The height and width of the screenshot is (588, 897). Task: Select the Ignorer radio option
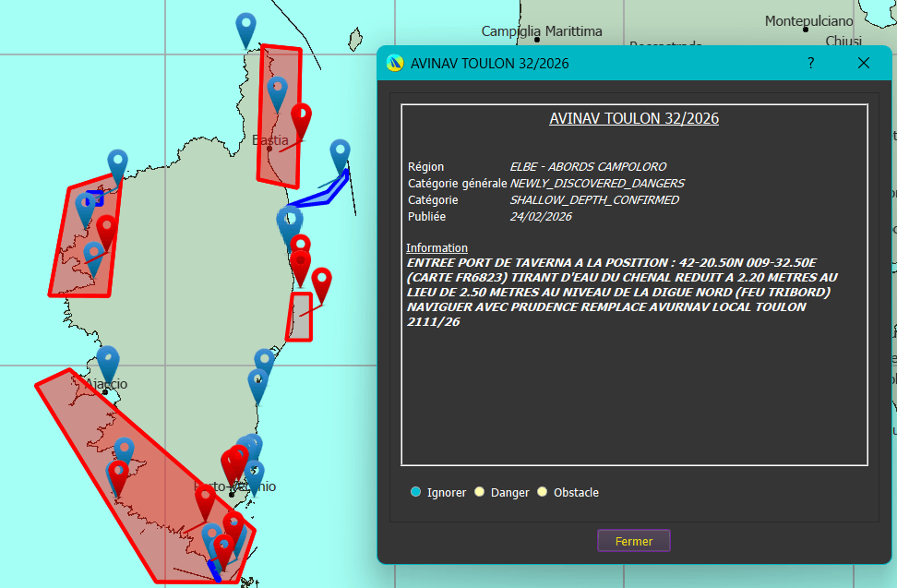pos(416,492)
